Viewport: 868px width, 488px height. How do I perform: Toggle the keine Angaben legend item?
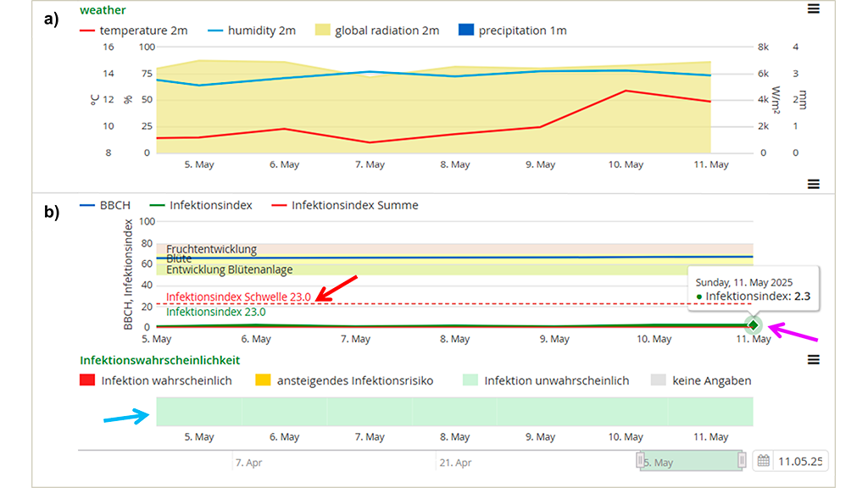(701, 381)
